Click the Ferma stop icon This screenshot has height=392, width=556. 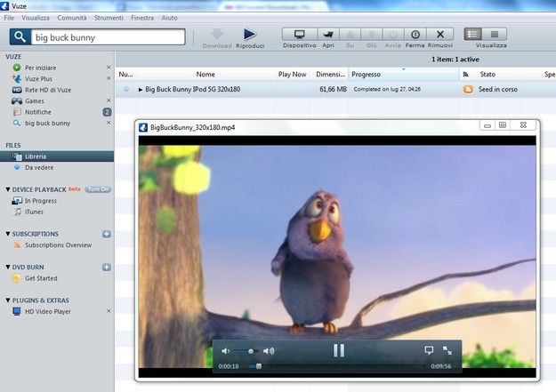(415, 35)
